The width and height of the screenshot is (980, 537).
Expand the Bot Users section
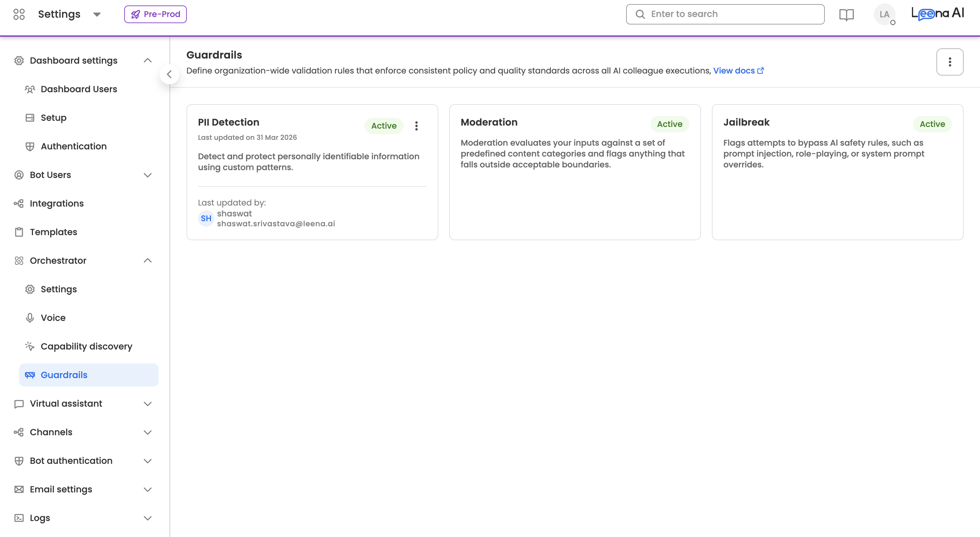click(148, 175)
